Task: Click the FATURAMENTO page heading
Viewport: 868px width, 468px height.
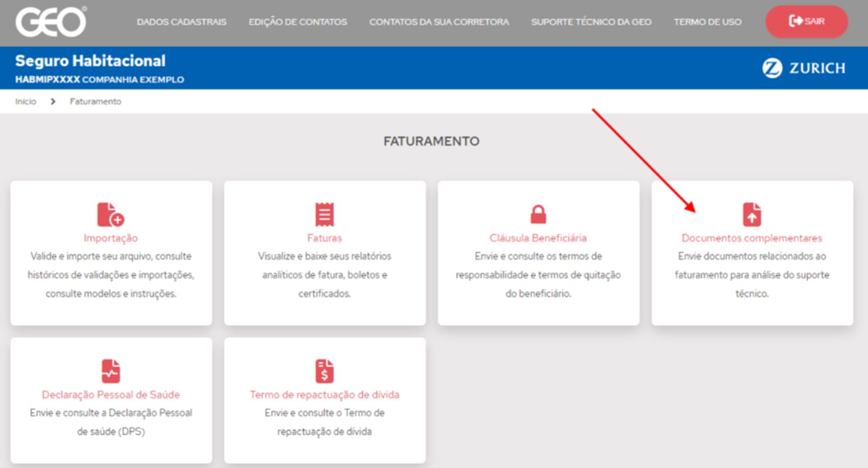Action: click(431, 142)
